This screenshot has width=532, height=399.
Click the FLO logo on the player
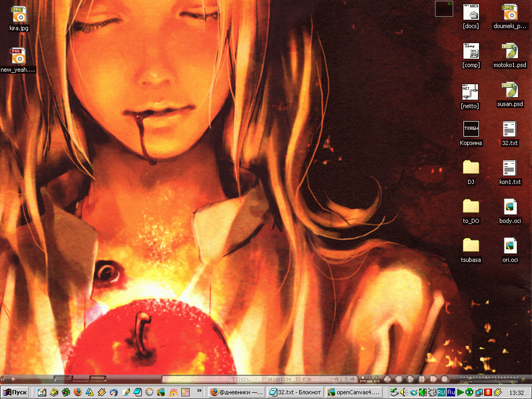tap(80, 378)
